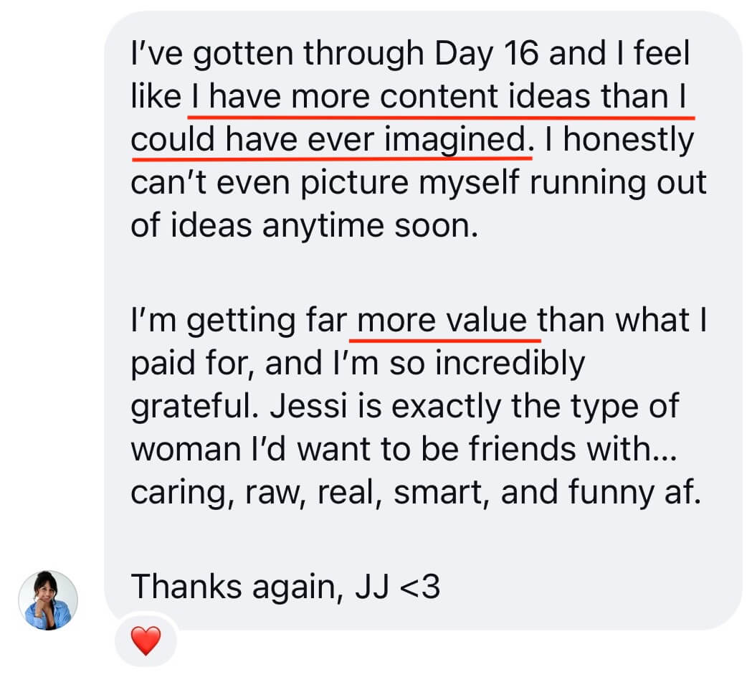Click the "<3" text emoticon
752x700 pixels.
pos(419,587)
